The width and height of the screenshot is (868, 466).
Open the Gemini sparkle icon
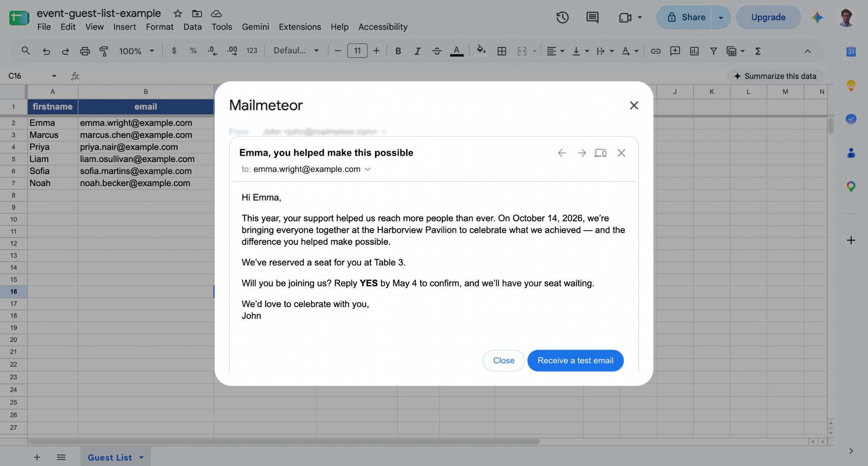[x=817, y=17]
